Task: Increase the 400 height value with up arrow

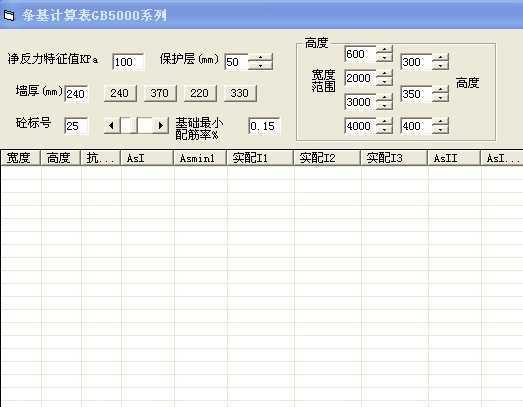Action: 441,122
